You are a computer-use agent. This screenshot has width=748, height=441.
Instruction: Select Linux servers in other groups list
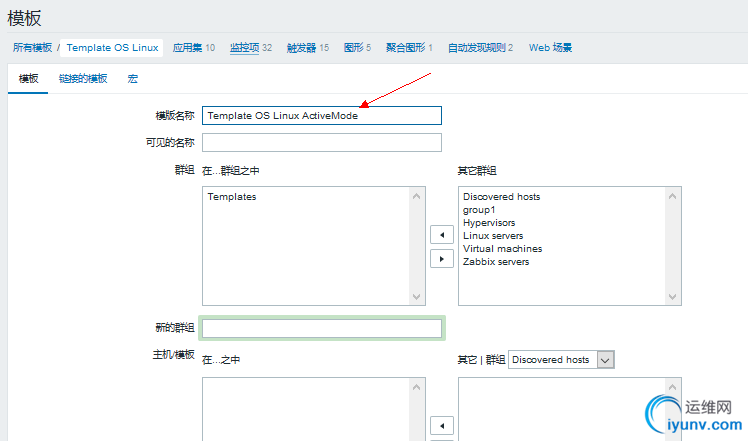tap(493, 236)
